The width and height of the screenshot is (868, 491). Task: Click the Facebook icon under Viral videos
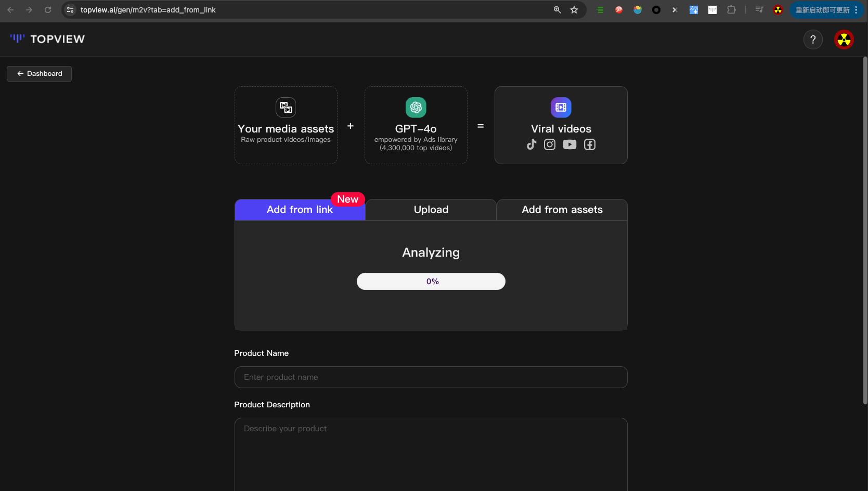click(590, 144)
